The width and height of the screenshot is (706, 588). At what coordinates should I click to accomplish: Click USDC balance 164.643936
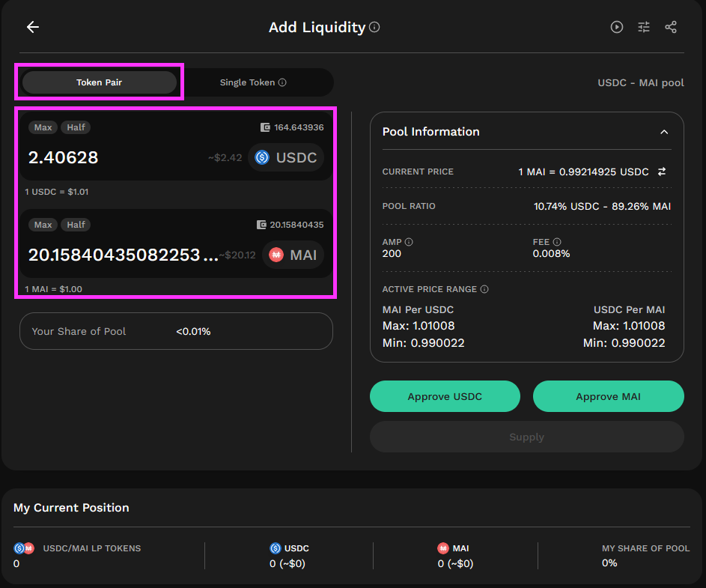coord(299,127)
